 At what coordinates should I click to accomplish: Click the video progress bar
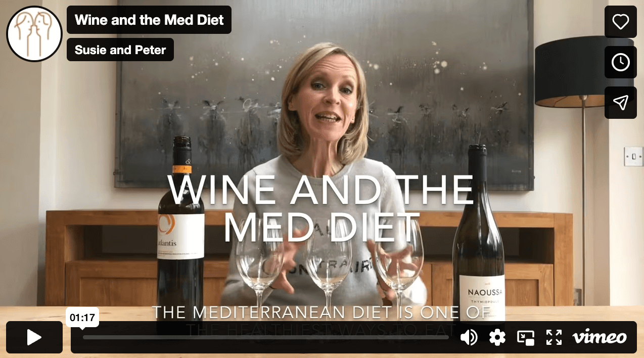[x=265, y=337]
